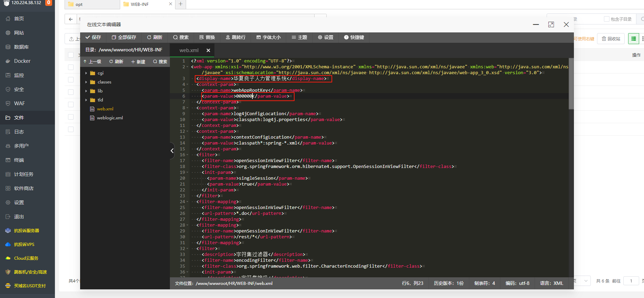Open the Font Size (字体大小) option
The width and height of the screenshot is (644, 298).
click(268, 37)
